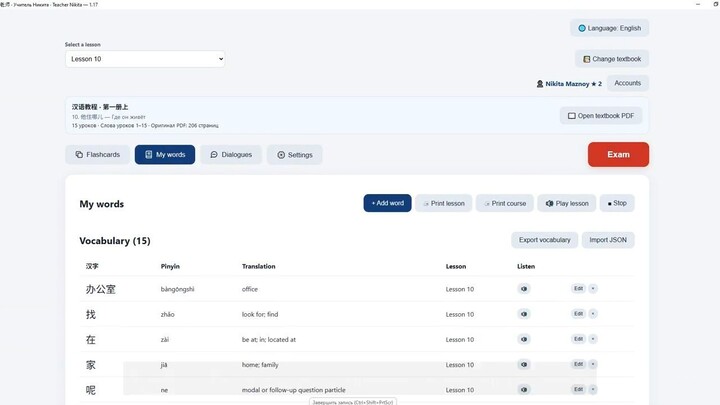Print the whole course

(x=505, y=203)
